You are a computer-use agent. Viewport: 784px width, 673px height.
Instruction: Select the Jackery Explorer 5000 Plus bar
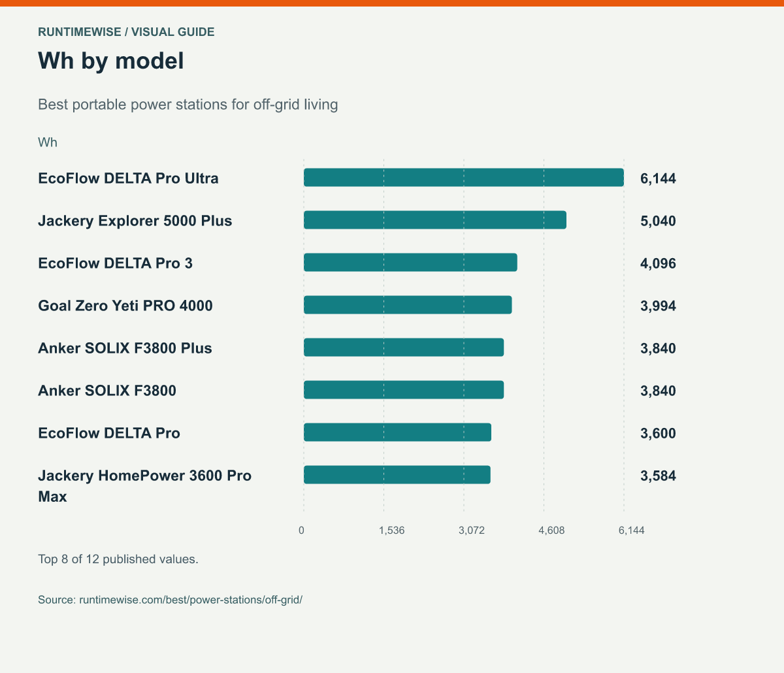435,220
